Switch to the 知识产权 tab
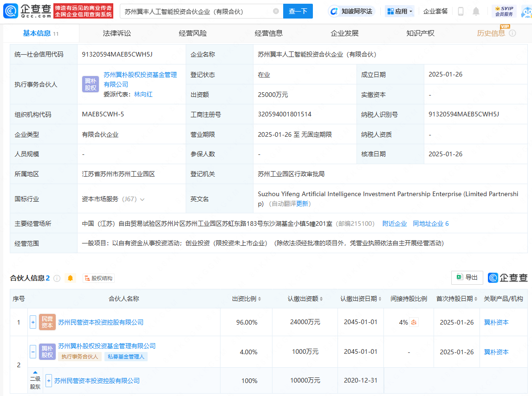 click(421, 33)
